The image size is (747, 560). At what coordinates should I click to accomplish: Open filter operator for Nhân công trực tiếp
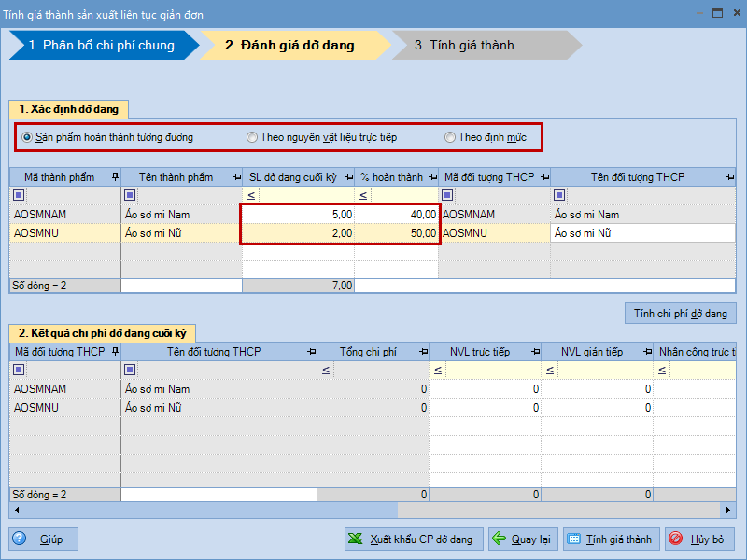662,370
